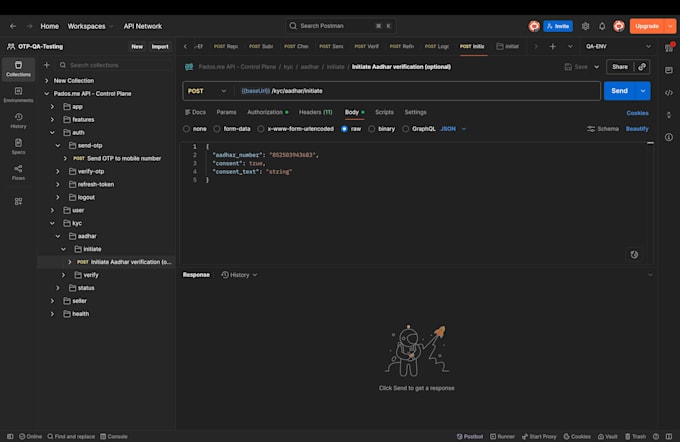
Task: Click the Search collections field
Action: coord(114,65)
